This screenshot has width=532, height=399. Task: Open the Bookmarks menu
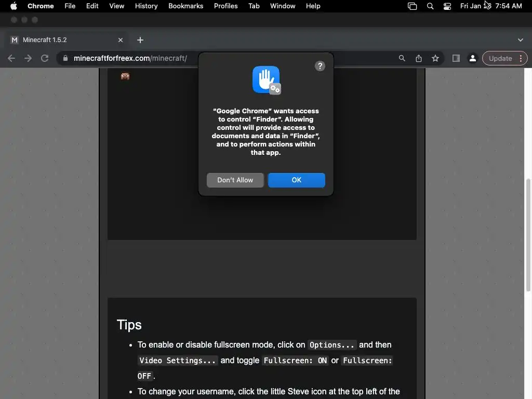tap(186, 6)
